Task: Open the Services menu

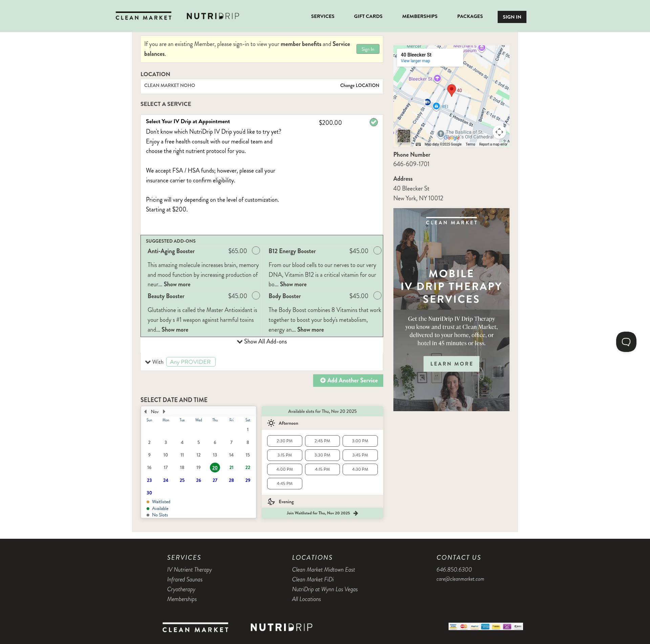Action: (323, 16)
